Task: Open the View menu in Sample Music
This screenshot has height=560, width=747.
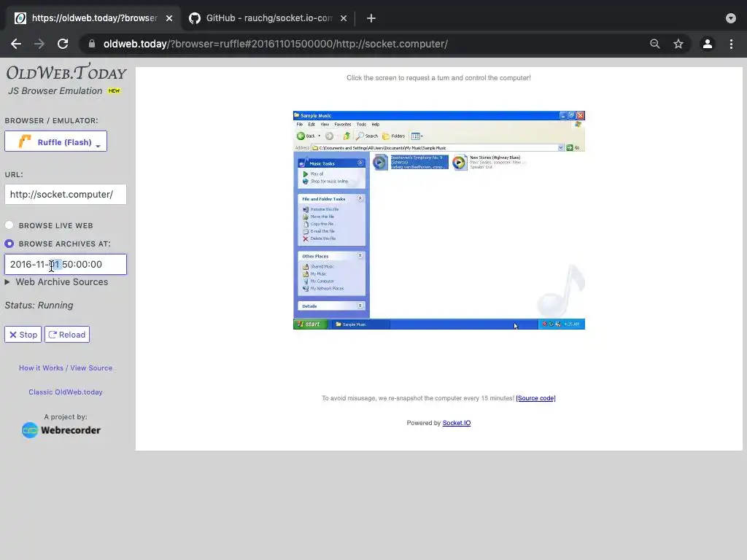Action: (325, 124)
